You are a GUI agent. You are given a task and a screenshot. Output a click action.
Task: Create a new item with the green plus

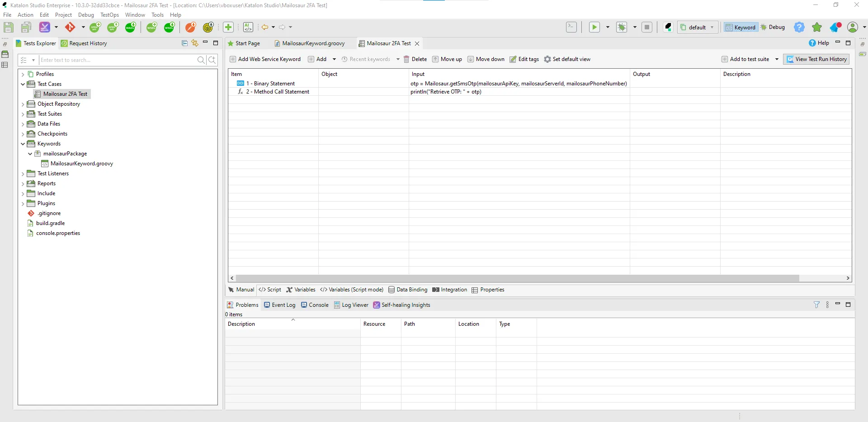point(228,27)
